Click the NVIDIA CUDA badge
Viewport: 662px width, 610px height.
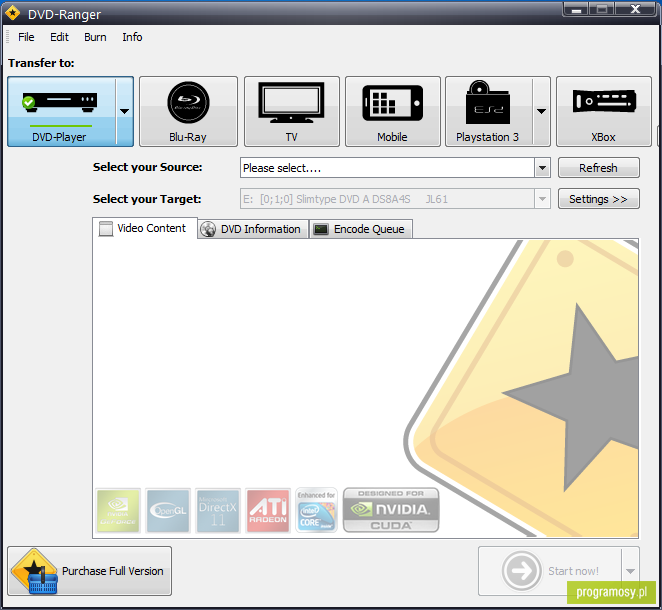click(x=391, y=510)
